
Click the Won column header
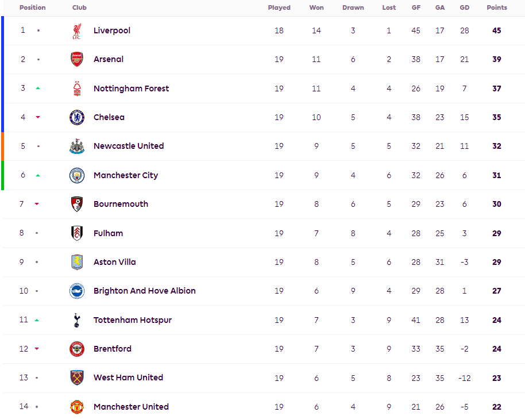click(x=316, y=8)
